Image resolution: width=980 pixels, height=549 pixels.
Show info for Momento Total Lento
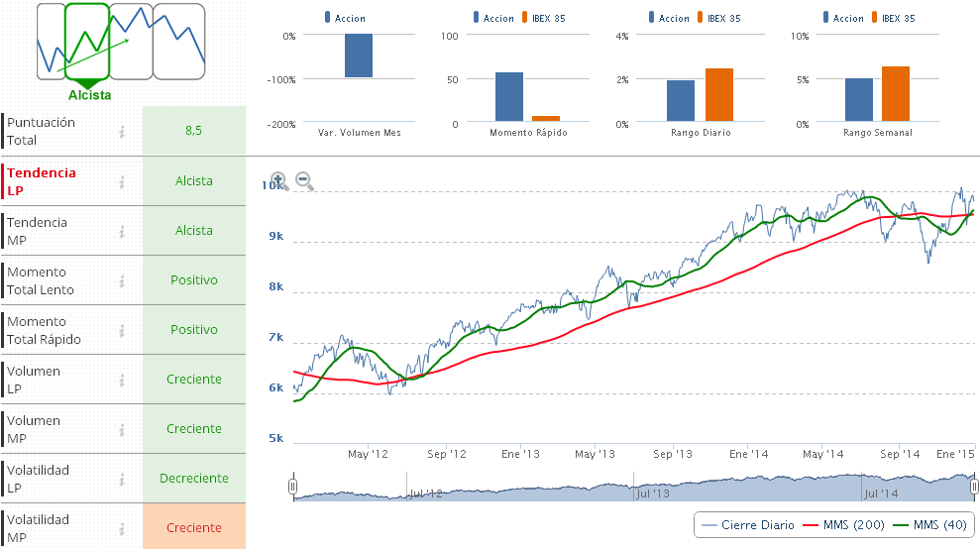[x=122, y=280]
